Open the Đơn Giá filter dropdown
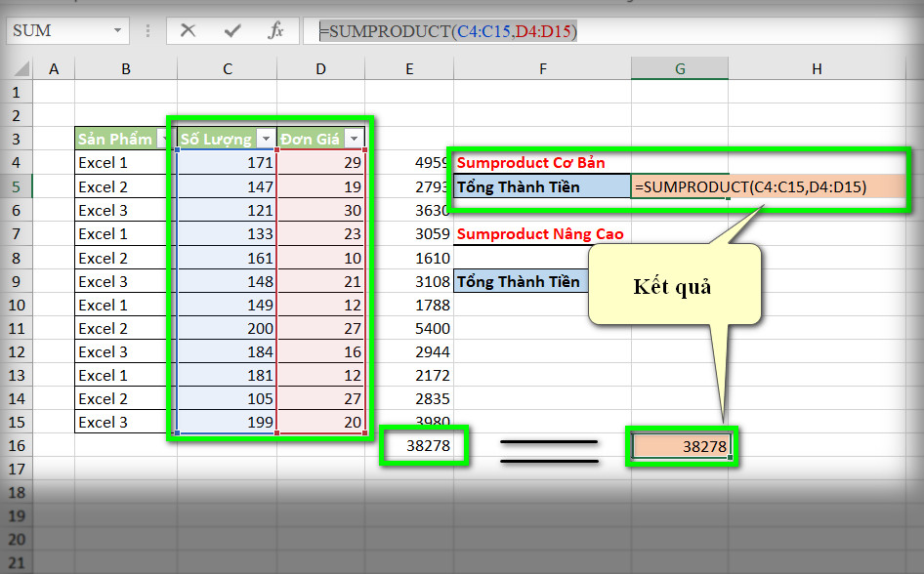This screenshot has width=924, height=574. [354, 139]
